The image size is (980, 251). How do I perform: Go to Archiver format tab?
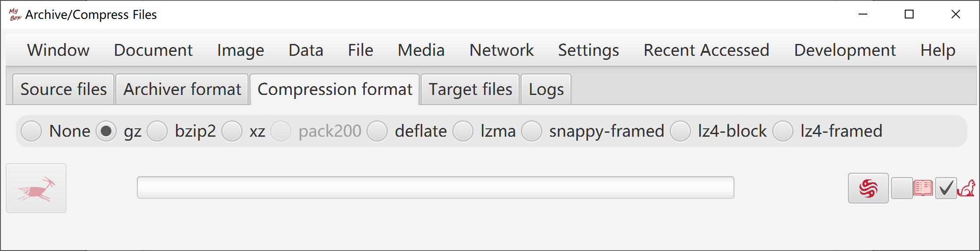click(x=182, y=89)
